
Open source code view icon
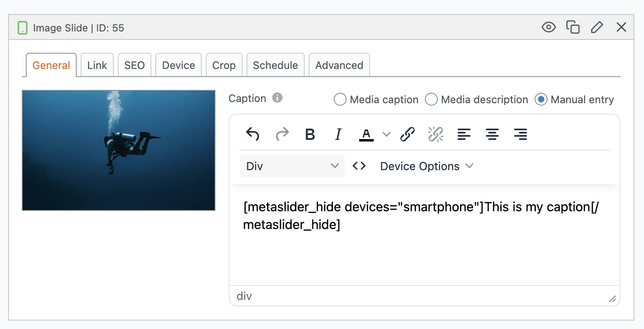pos(359,166)
